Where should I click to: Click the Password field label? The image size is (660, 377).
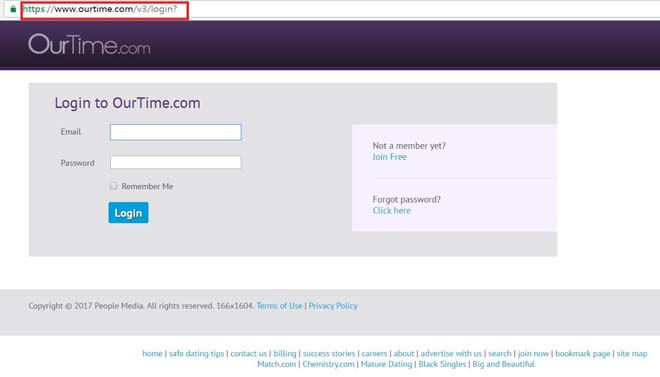click(77, 163)
